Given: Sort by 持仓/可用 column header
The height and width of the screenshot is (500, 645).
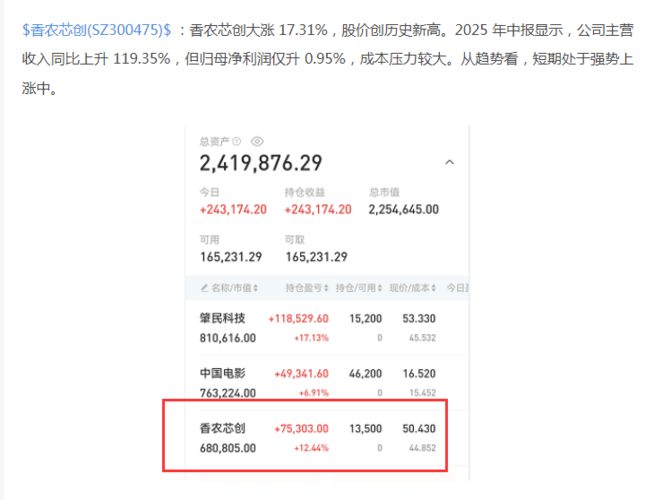Looking at the screenshot, I should pos(359,288).
